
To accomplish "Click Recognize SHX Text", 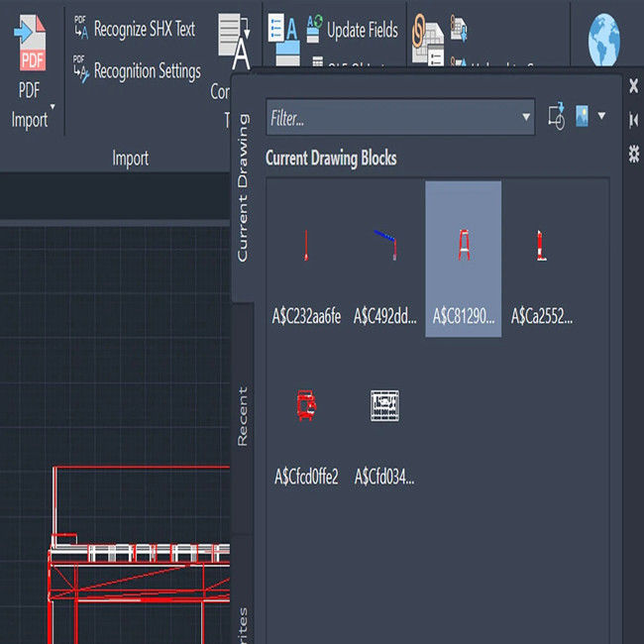I will point(134,29).
